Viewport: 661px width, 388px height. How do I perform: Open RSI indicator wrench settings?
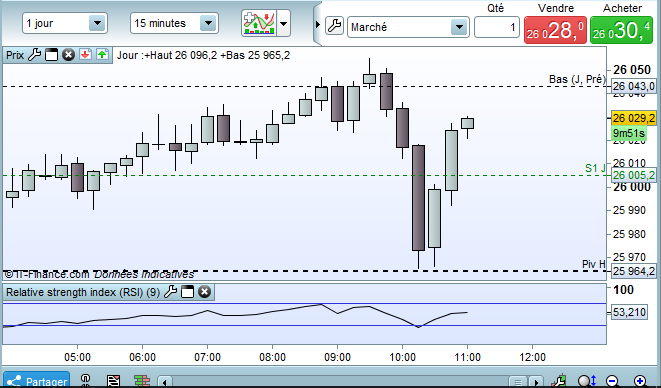[170, 292]
